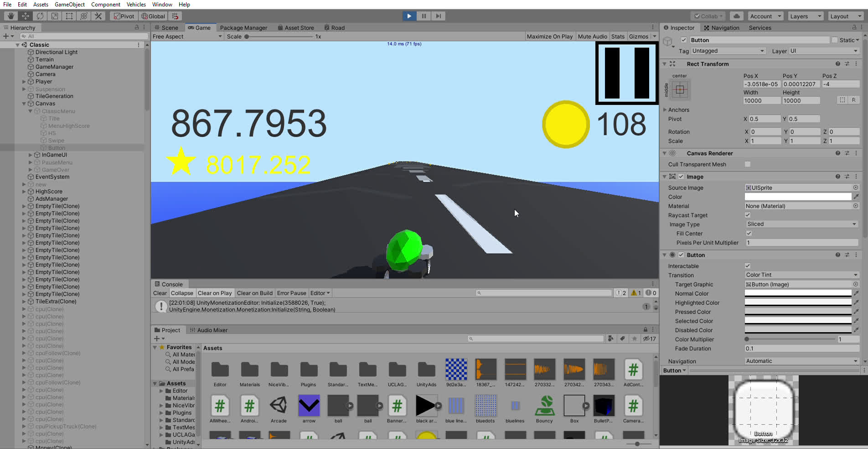Click the Step frame button

[x=438, y=16]
